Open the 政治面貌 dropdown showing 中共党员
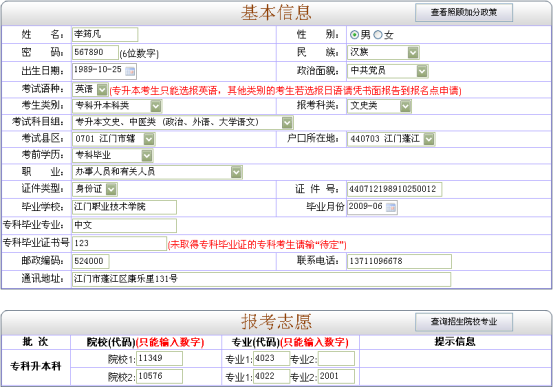Screen dimensions: 554x388 point(388,71)
